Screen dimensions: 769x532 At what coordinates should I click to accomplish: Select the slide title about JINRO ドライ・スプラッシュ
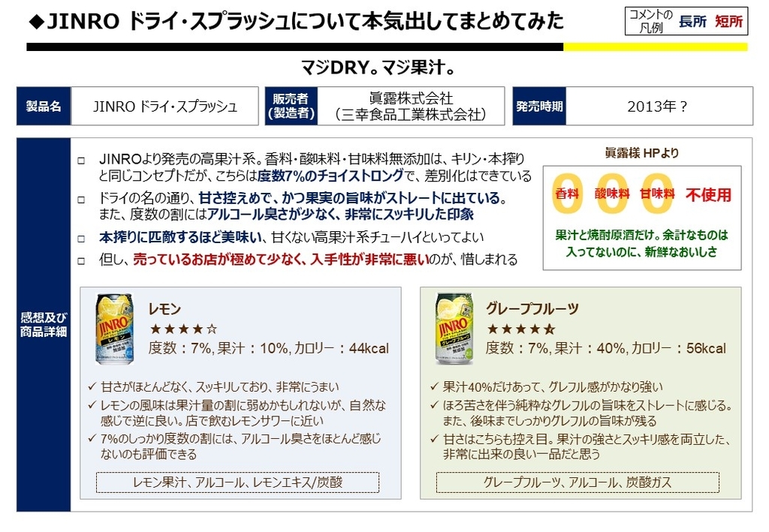297,21
